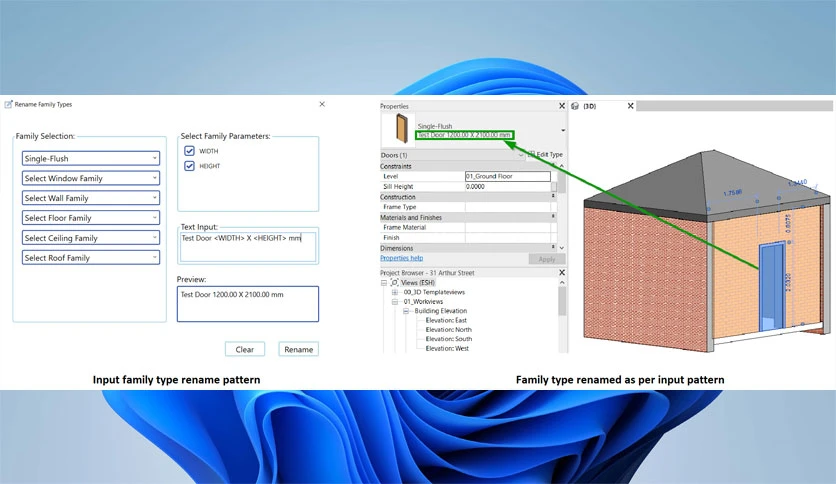Select the Building Elevation tree item
The width and height of the screenshot is (836, 484).
point(440,311)
